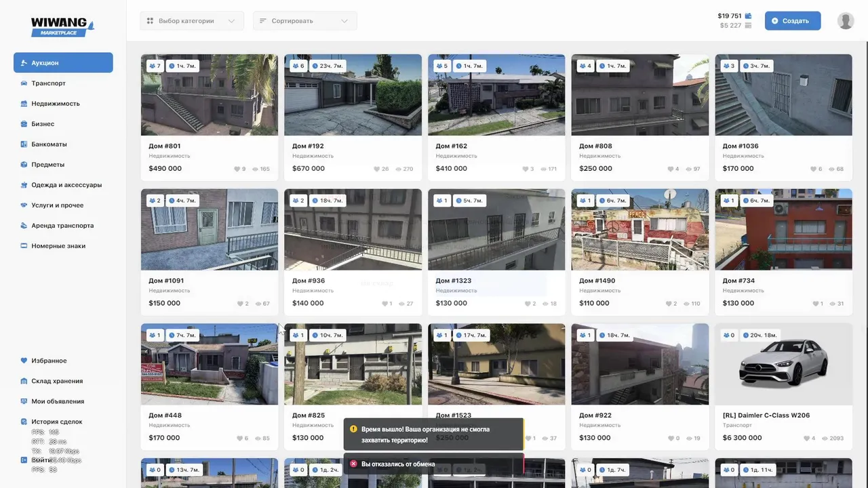Click the heart icon on Дом #192

tap(377, 169)
